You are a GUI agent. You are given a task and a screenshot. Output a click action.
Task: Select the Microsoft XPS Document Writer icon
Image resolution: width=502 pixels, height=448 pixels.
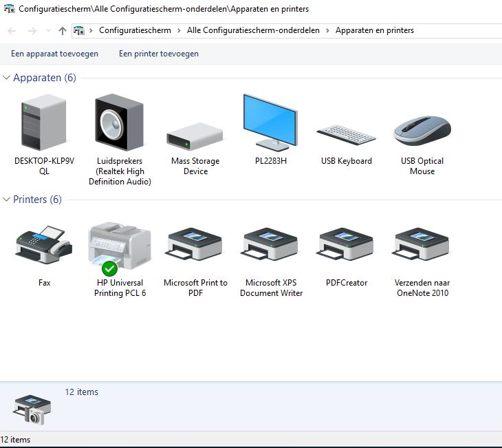point(270,244)
